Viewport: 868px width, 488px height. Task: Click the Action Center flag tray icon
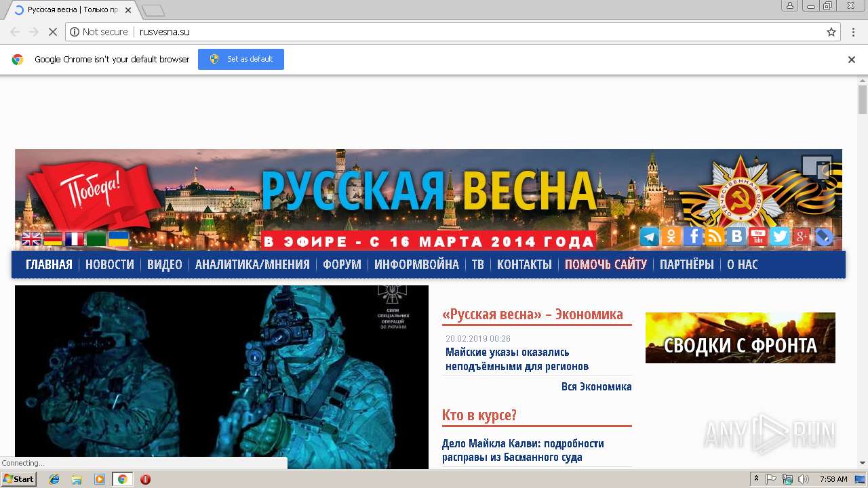(771, 479)
